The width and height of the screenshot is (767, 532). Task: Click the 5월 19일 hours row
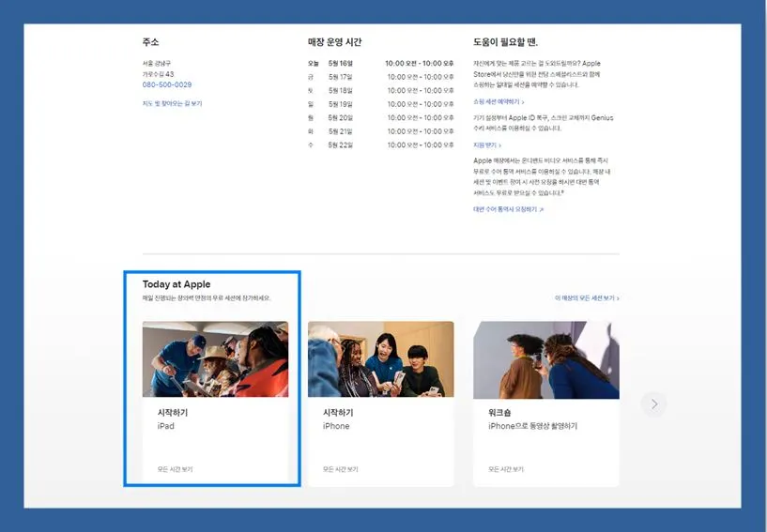click(380, 104)
